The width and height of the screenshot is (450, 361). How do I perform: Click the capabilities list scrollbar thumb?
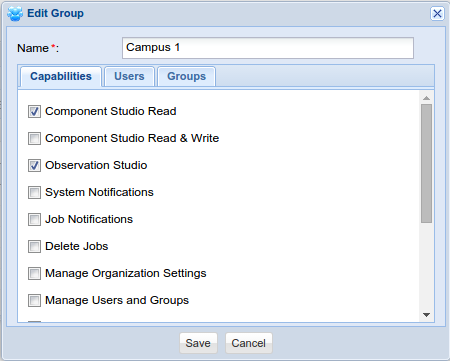pos(426,163)
